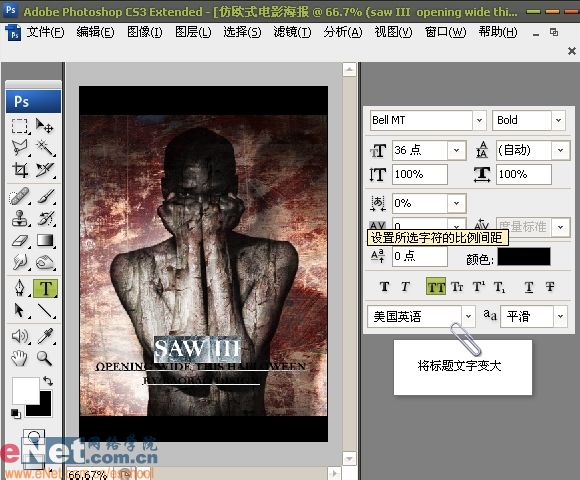Viewport: 580px width, 480px height.
Task: Select the Healing Brush tool
Action: coord(20,196)
